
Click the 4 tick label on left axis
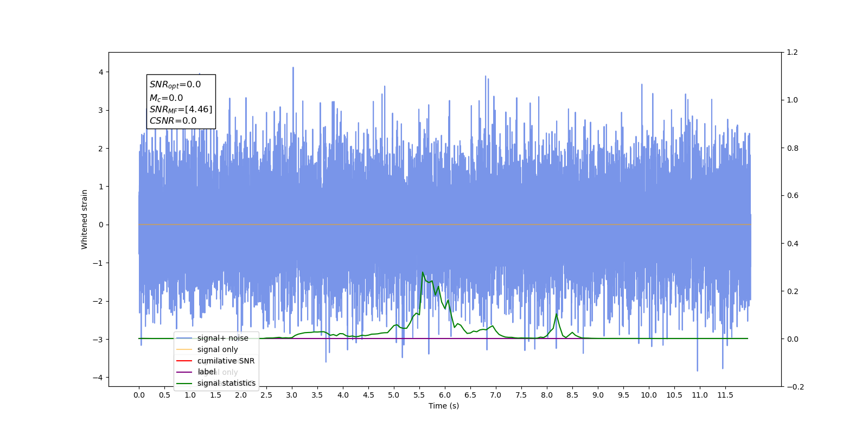[101, 72]
